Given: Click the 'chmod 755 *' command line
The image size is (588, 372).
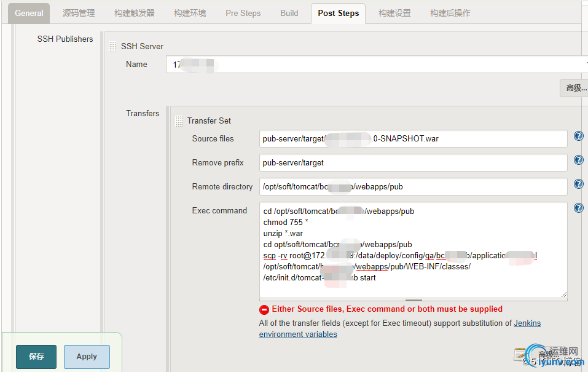Looking at the screenshot, I should [286, 222].
